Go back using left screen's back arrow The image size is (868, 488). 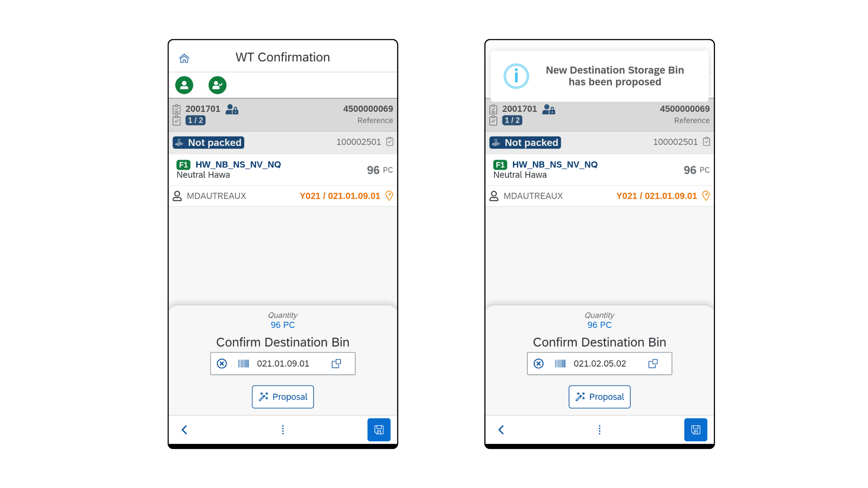tap(184, 430)
